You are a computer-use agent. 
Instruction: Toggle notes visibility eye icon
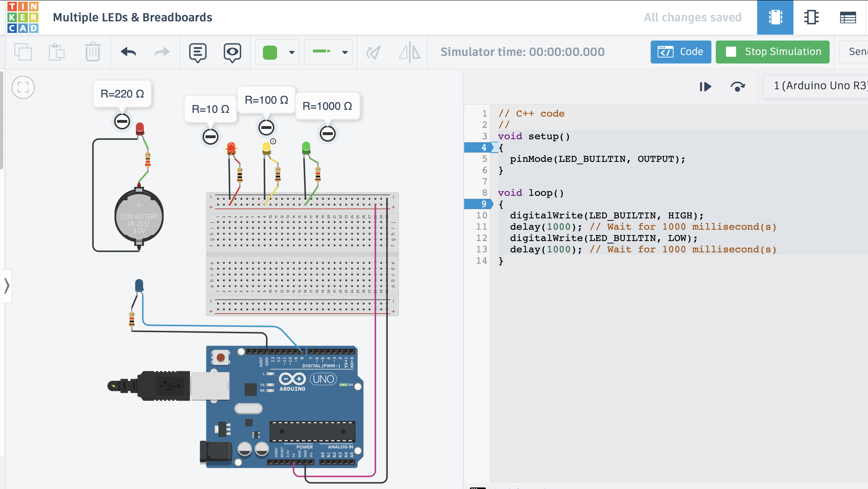pos(232,52)
